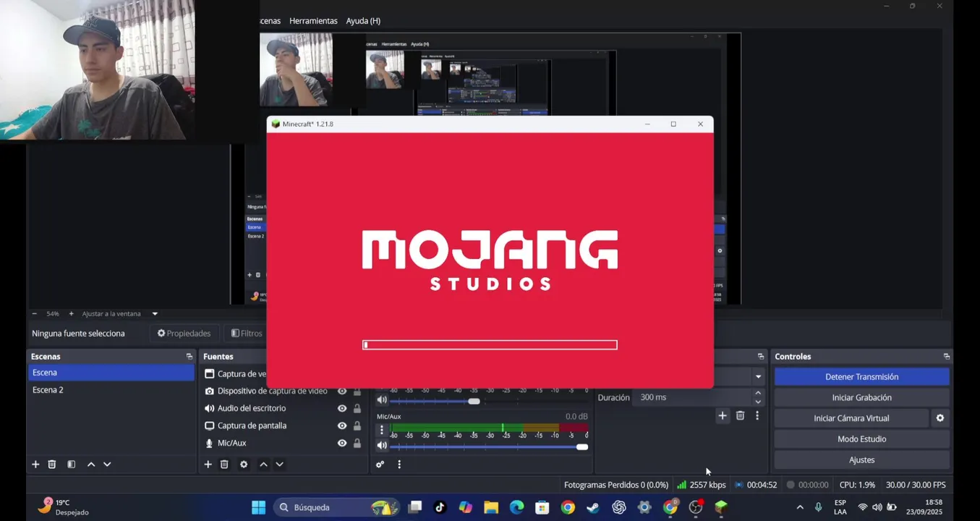The height and width of the screenshot is (521, 980).
Task: Move source down in Fuentes list
Action: pos(279,465)
